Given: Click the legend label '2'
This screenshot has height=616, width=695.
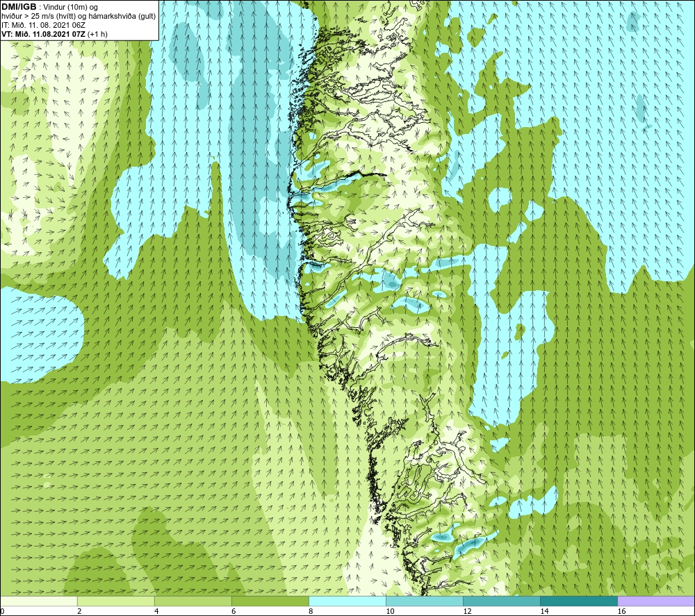Looking at the screenshot, I should [80, 611].
